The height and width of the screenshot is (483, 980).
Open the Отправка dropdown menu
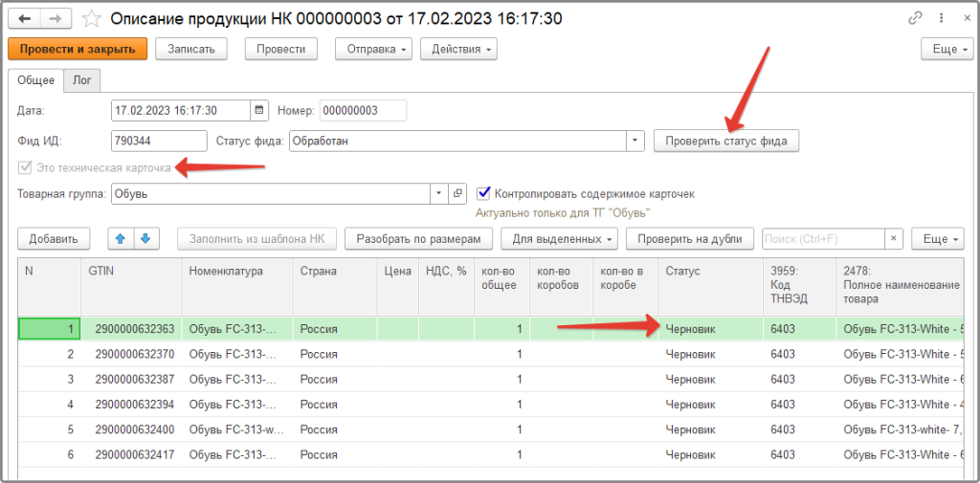tap(374, 49)
